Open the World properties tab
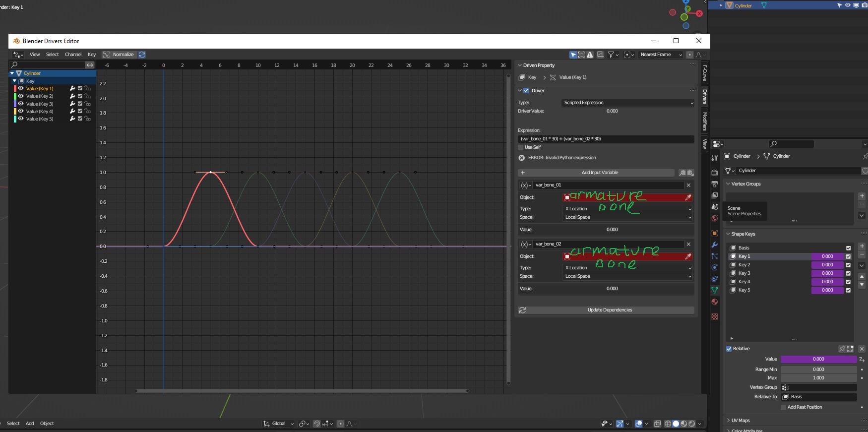The height and width of the screenshot is (432, 868). point(715,218)
